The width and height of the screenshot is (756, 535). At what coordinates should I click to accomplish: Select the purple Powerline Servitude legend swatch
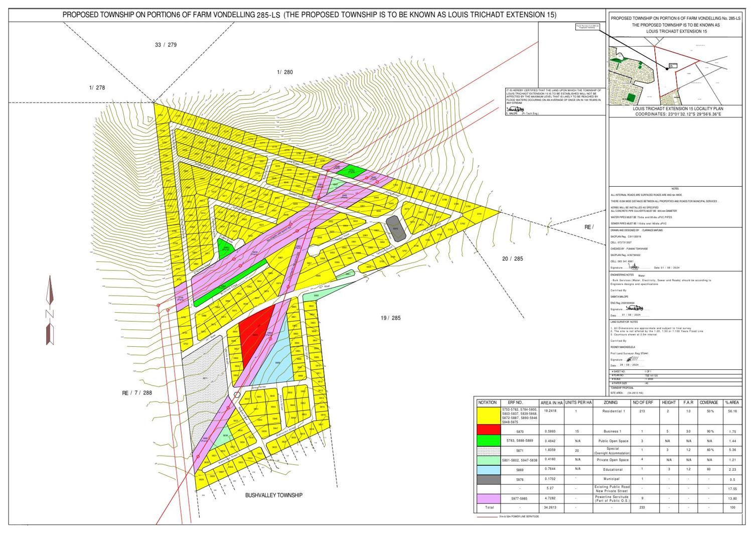click(x=488, y=498)
